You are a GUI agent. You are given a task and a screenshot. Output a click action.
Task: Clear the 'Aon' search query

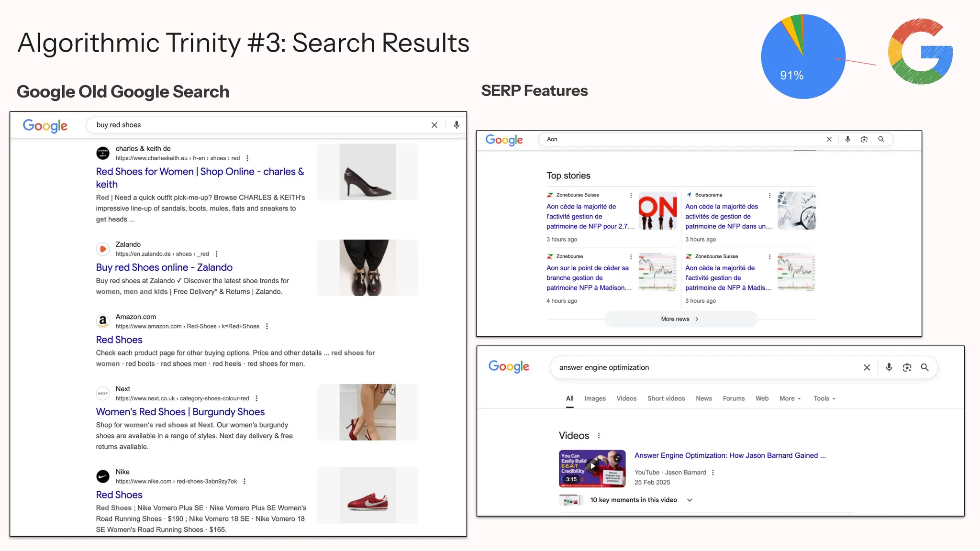(829, 139)
